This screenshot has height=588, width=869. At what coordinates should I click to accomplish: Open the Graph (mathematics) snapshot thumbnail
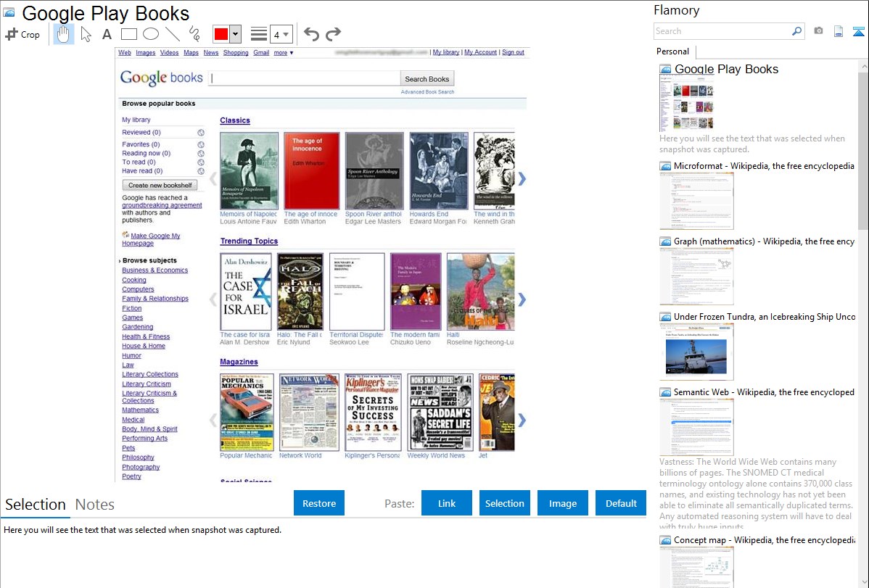coord(696,276)
